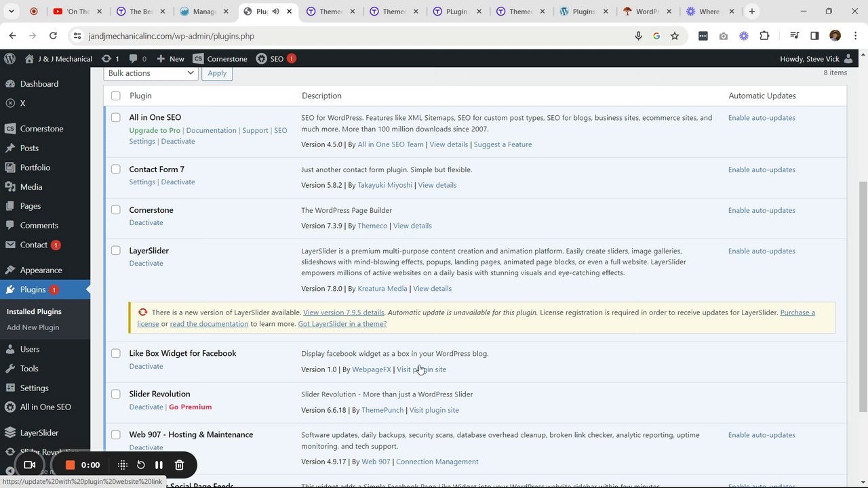The image size is (868, 488).
Task: Open Cornerstone in the admin bar
Action: (x=220, y=59)
